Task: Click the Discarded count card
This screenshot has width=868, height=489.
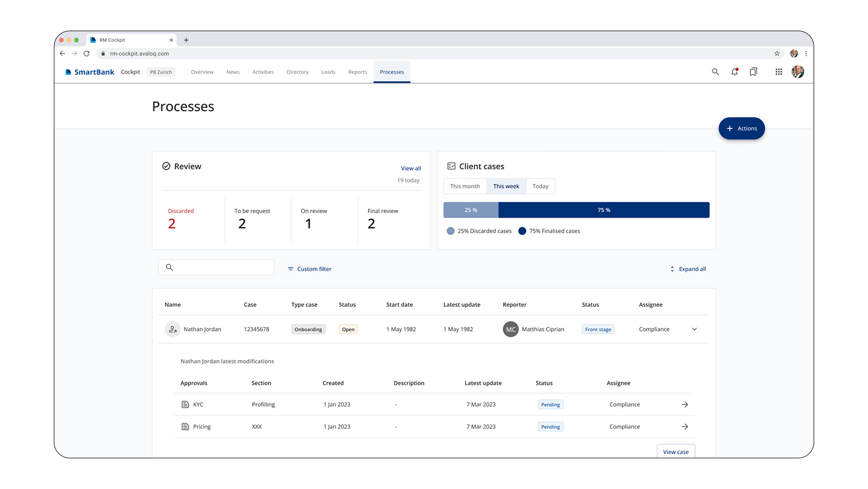Action: click(x=192, y=220)
